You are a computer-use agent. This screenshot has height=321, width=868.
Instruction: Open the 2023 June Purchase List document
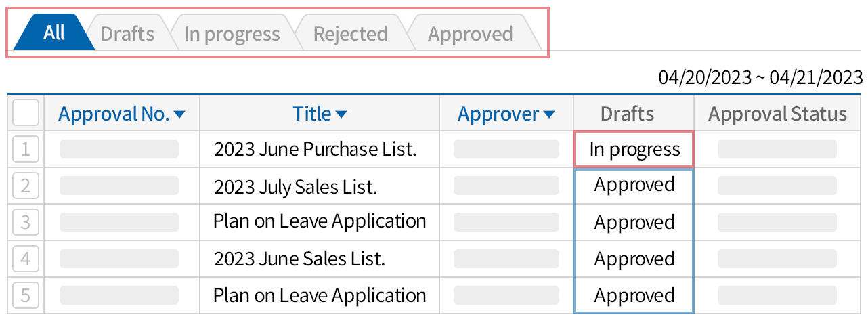click(315, 149)
